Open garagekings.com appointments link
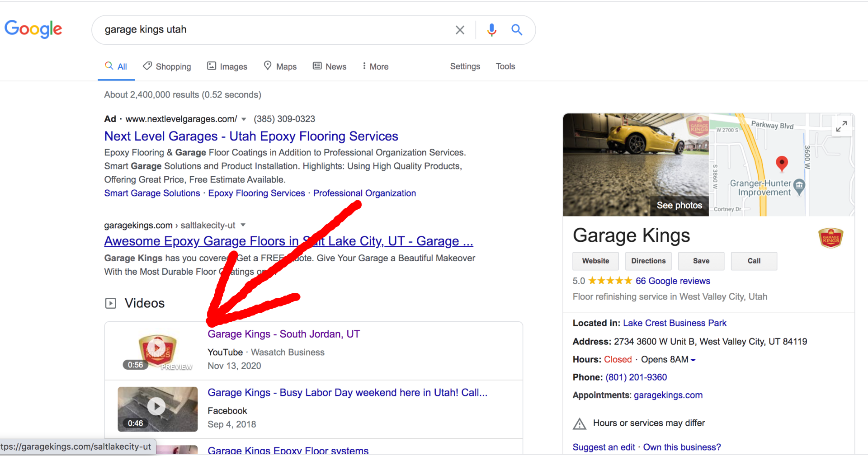Screen dimensions: 868x456 [x=668, y=395]
